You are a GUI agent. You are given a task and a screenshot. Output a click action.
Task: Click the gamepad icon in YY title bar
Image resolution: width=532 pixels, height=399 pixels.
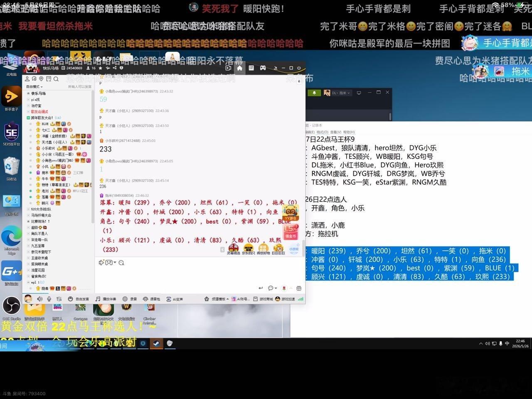tap(263, 68)
